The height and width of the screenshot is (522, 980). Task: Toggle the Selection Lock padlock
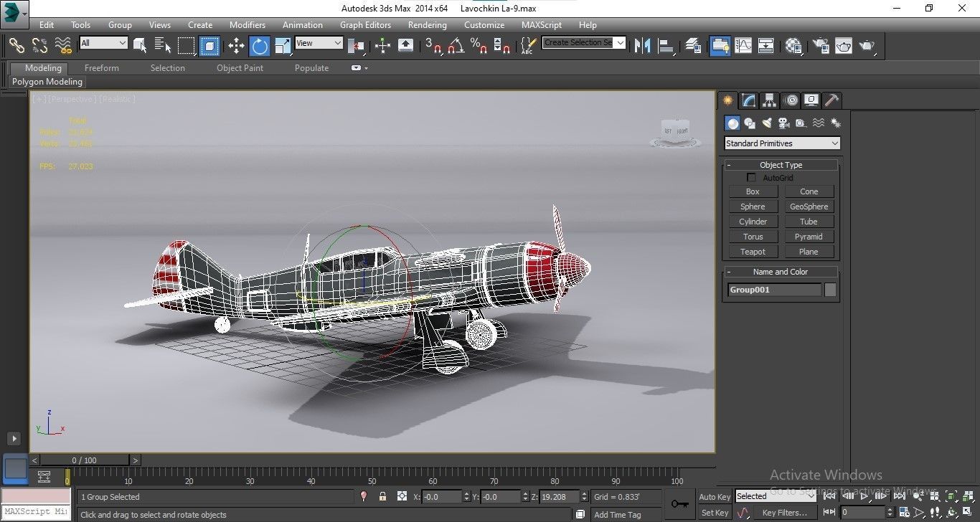click(x=382, y=496)
